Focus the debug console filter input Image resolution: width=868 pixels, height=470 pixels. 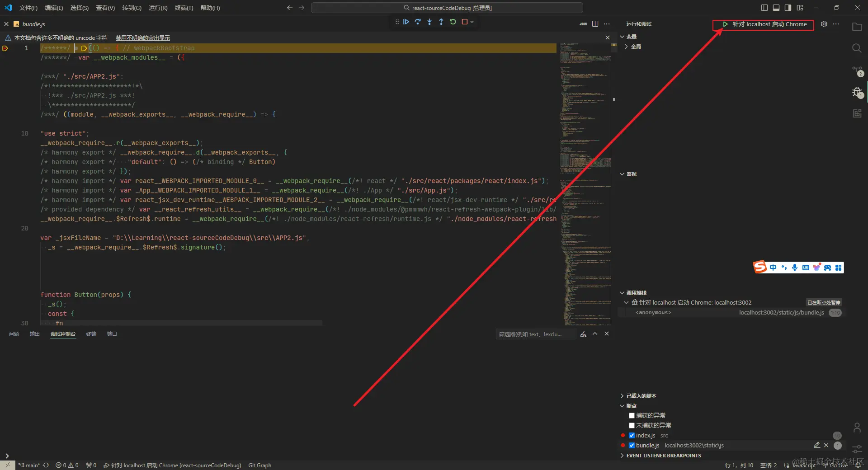coord(536,334)
